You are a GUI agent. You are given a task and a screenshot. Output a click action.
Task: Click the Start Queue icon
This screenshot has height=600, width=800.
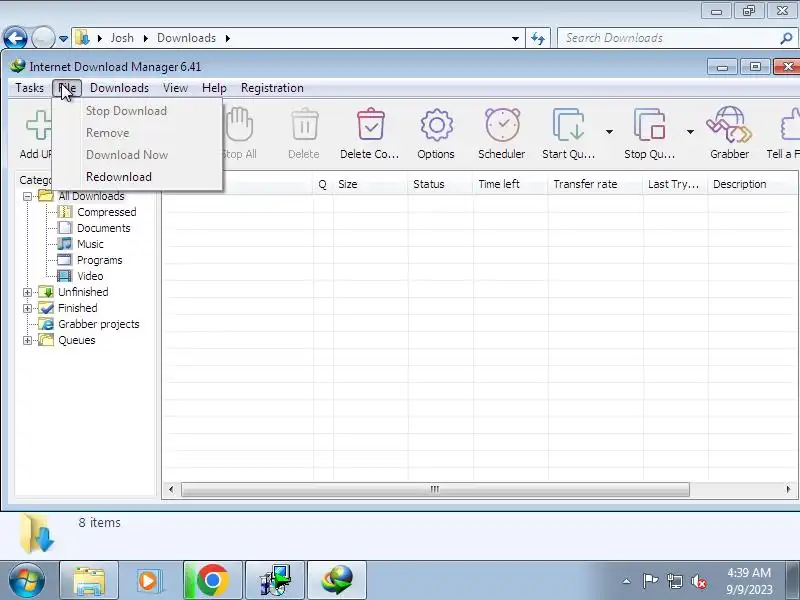[568, 124]
